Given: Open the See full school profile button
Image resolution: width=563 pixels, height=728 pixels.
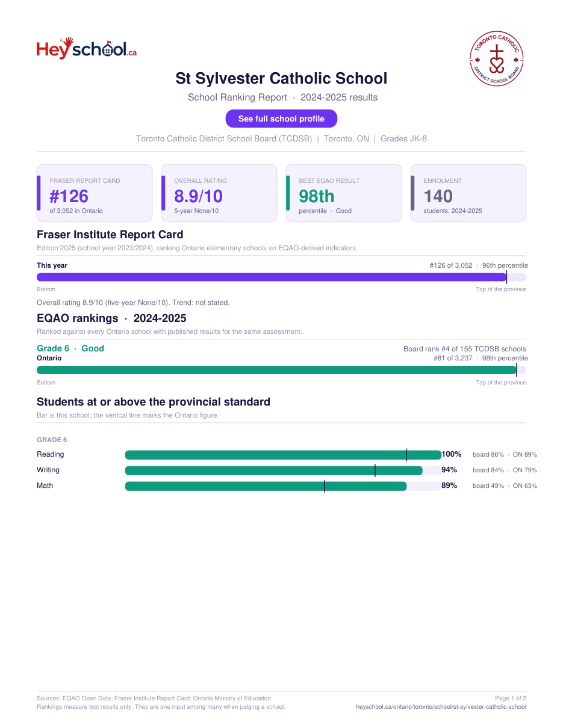Looking at the screenshot, I should pos(281,119).
